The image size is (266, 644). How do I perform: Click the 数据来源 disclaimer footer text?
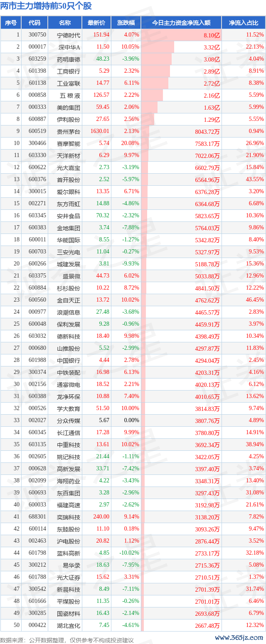67,640
